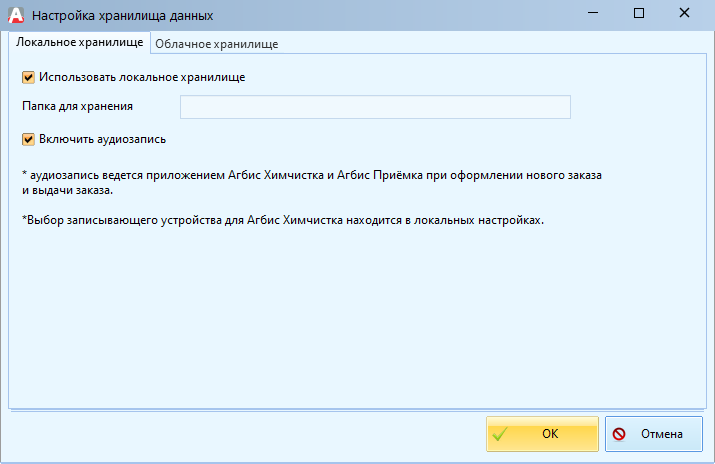715x464 pixels.
Task: Select the 'Локальное хранилище' tab
Action: point(78,43)
